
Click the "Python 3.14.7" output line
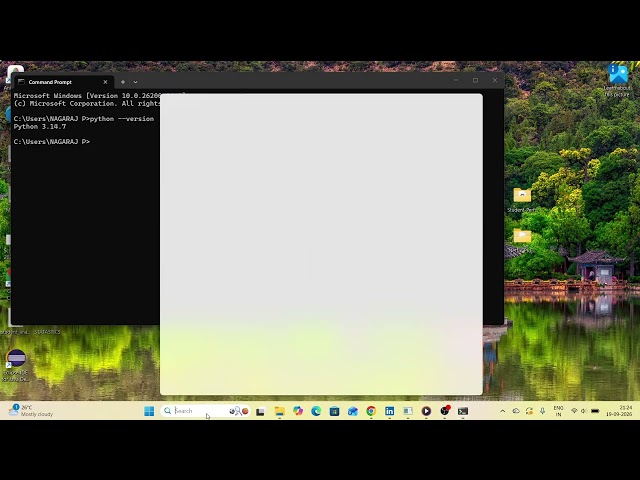pos(40,127)
